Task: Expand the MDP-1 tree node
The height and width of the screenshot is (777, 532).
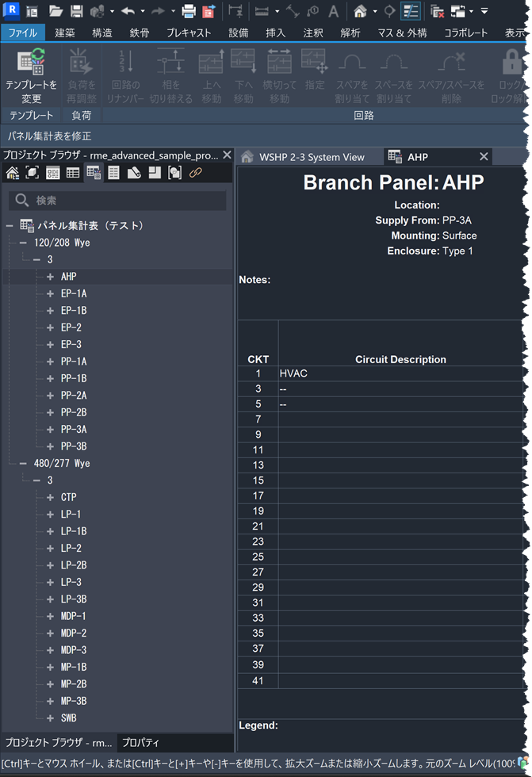Action: [50, 617]
